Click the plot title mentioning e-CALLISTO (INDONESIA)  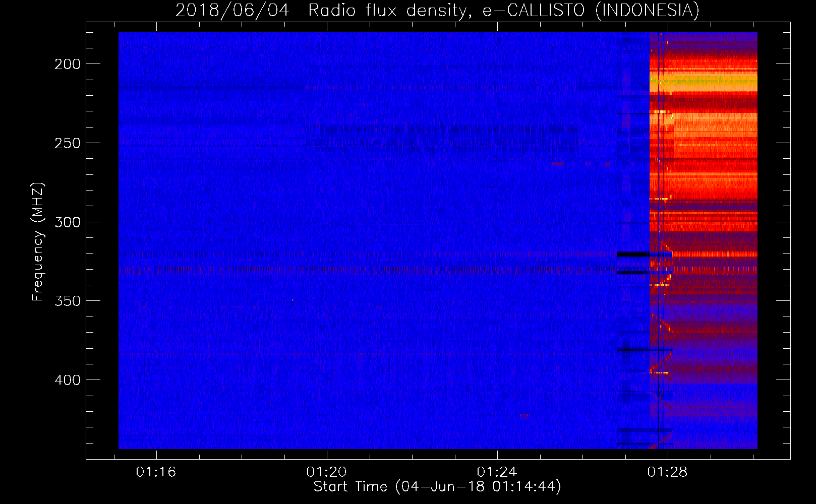[437, 10]
